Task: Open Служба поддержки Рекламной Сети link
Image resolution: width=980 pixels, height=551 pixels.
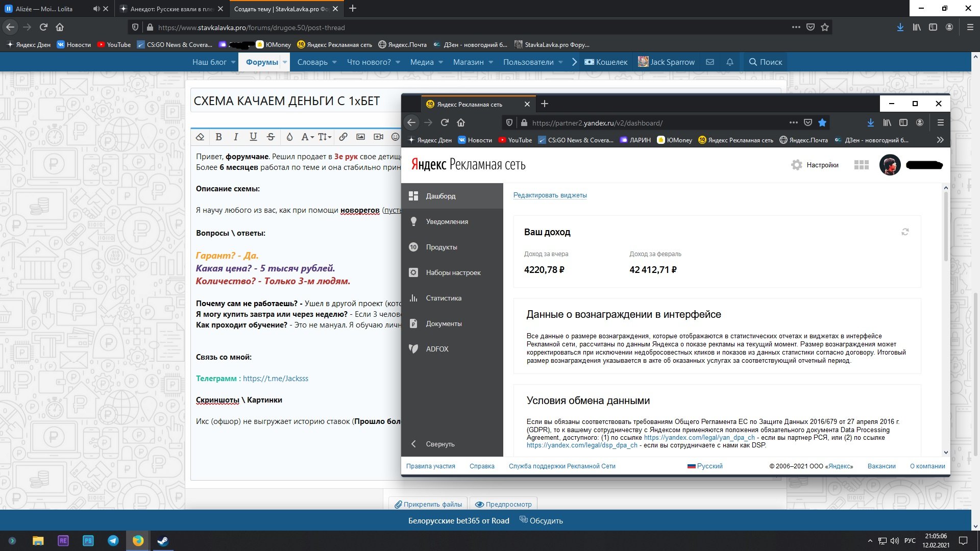Action: coord(562,466)
